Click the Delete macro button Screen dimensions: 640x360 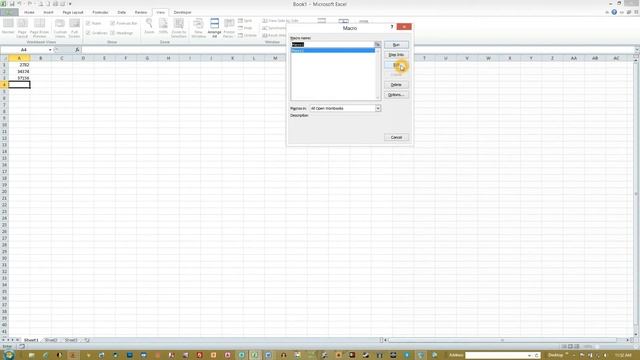pos(396,84)
